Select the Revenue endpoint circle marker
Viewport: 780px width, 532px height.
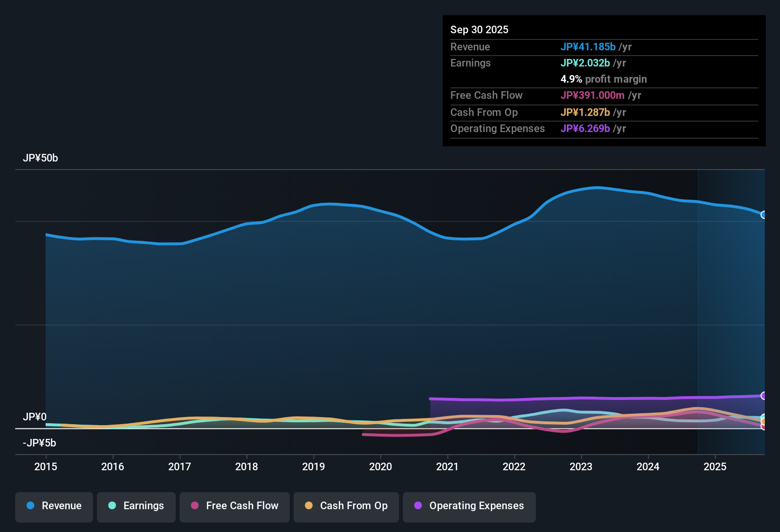764,215
